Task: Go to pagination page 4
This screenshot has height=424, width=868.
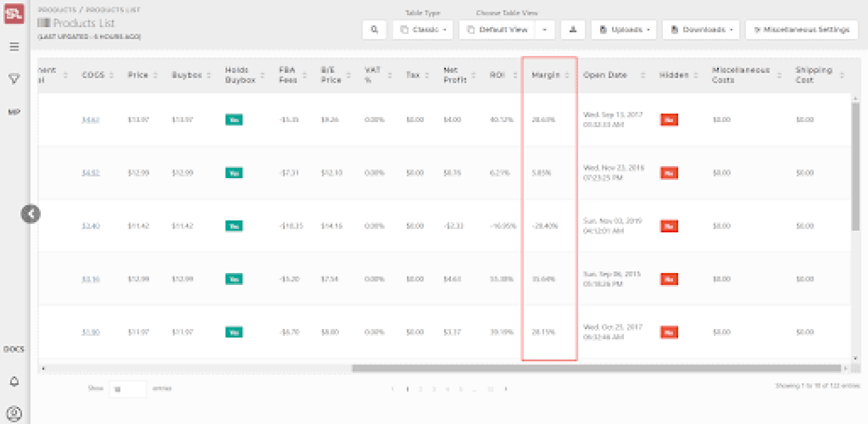Action: 448,389
